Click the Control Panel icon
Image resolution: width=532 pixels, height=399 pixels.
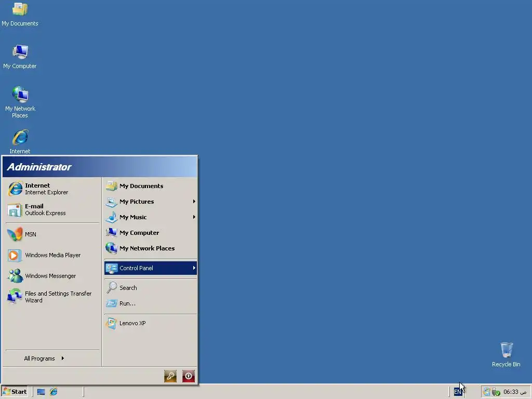(111, 268)
